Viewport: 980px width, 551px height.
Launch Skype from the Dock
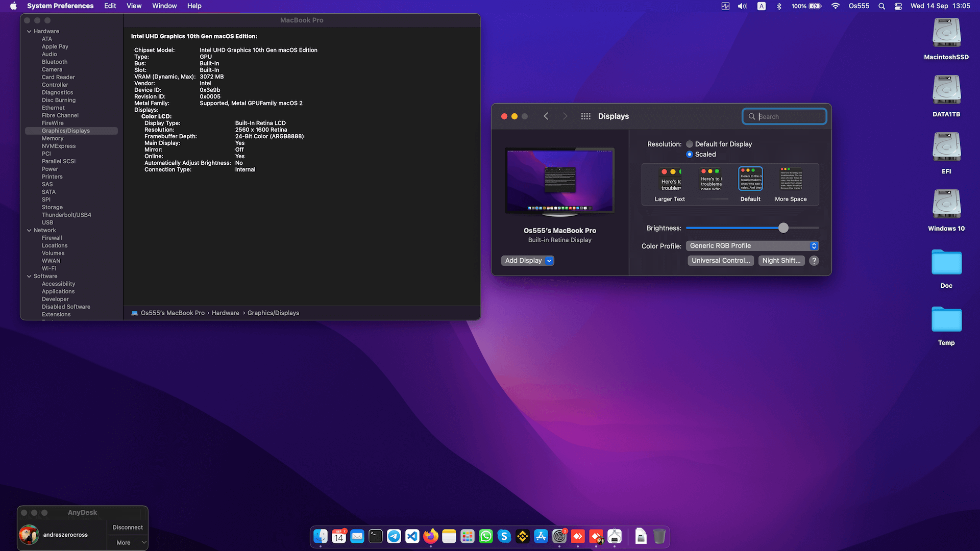pos(504,536)
